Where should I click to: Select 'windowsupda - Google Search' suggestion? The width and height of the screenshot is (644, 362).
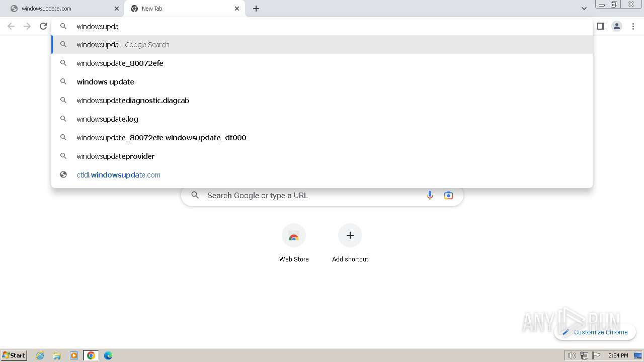(322, 45)
